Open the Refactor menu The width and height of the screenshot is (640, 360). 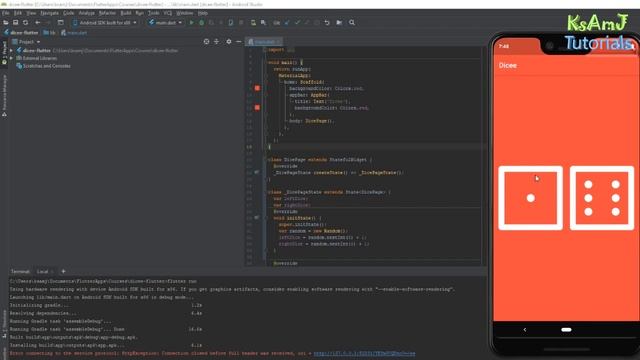(x=107, y=13)
